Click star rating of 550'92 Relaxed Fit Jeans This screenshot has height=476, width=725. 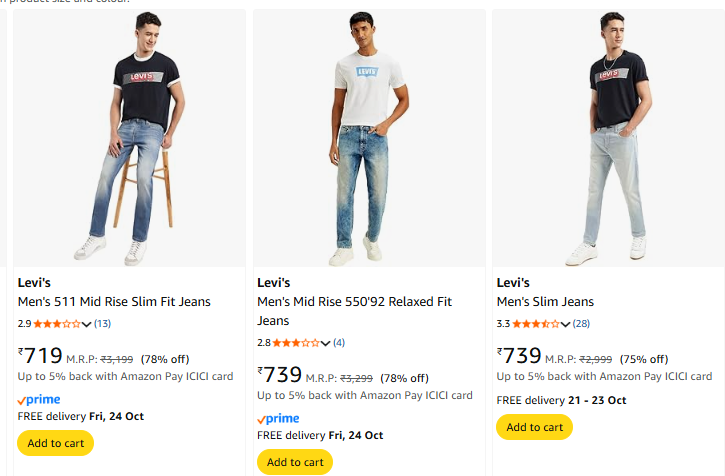[297, 343]
